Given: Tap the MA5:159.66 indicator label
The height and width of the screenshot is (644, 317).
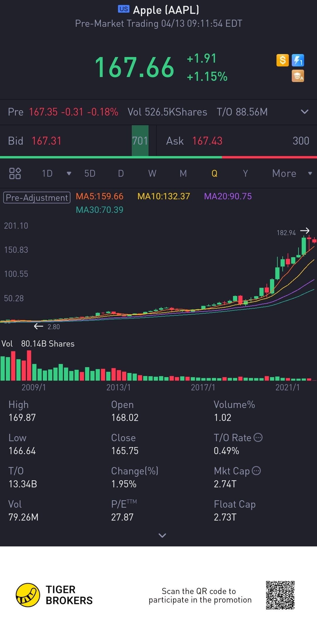Looking at the screenshot, I should 100,196.
